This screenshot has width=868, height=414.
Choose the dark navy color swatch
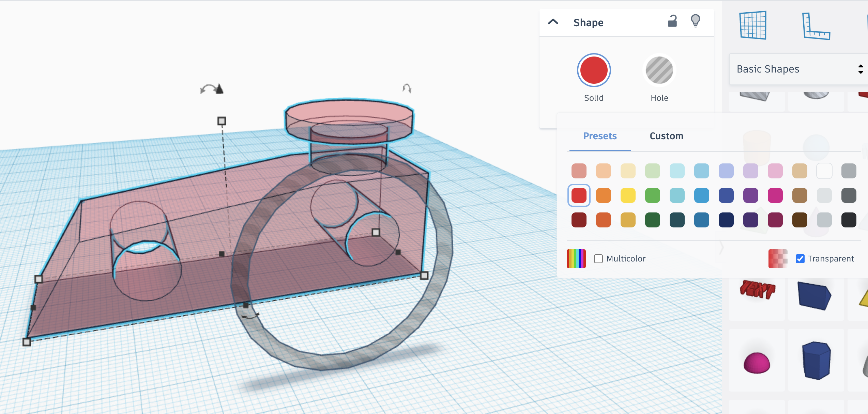point(726,220)
